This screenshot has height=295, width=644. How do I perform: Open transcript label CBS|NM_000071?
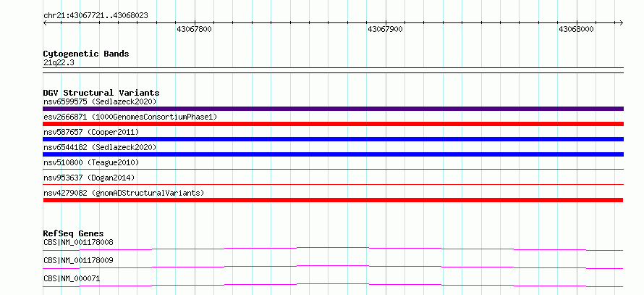72,278
